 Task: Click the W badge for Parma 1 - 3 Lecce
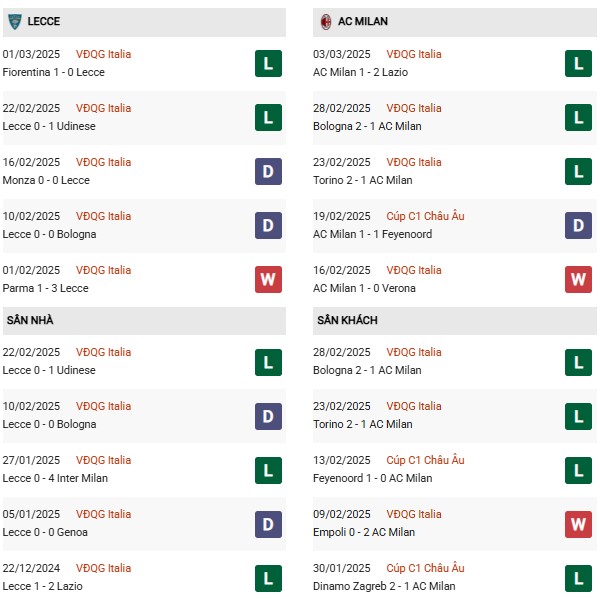point(268,279)
